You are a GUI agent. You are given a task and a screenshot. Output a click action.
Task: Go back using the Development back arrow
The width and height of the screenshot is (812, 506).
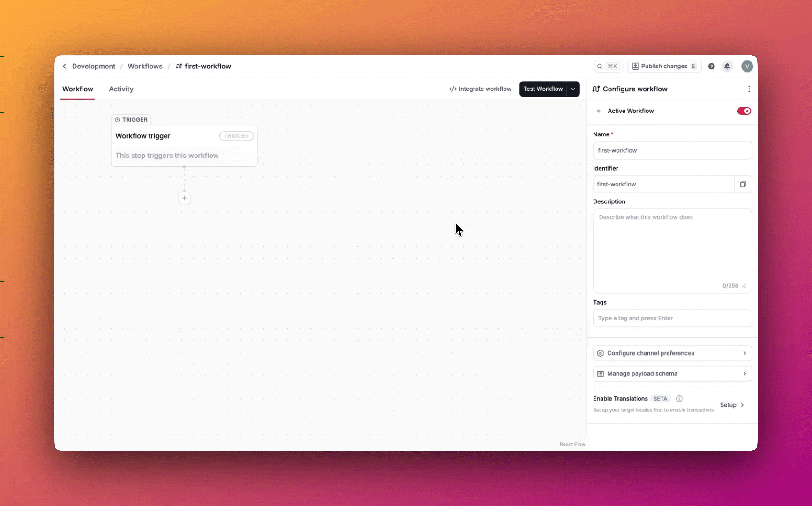coord(64,66)
